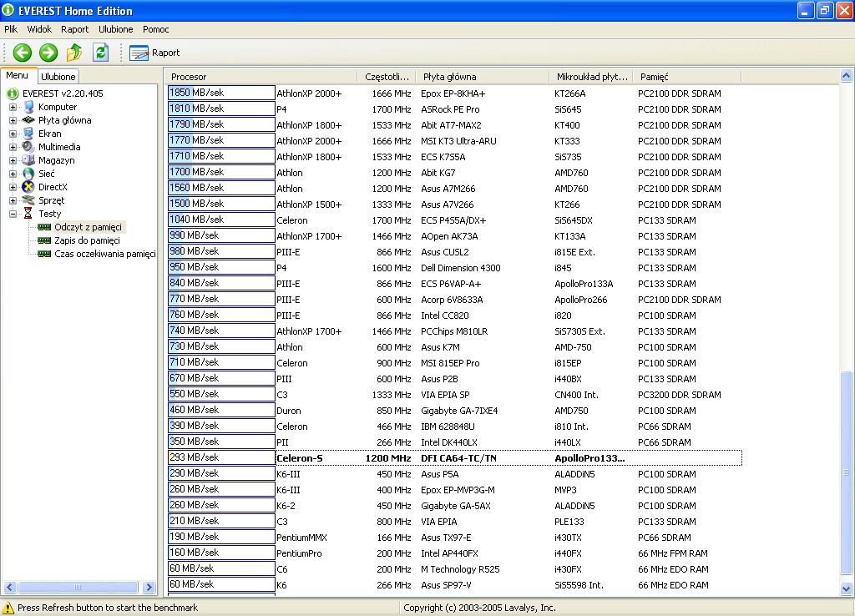Open the Widok menu
This screenshot has height=616, width=855.
(39, 29)
